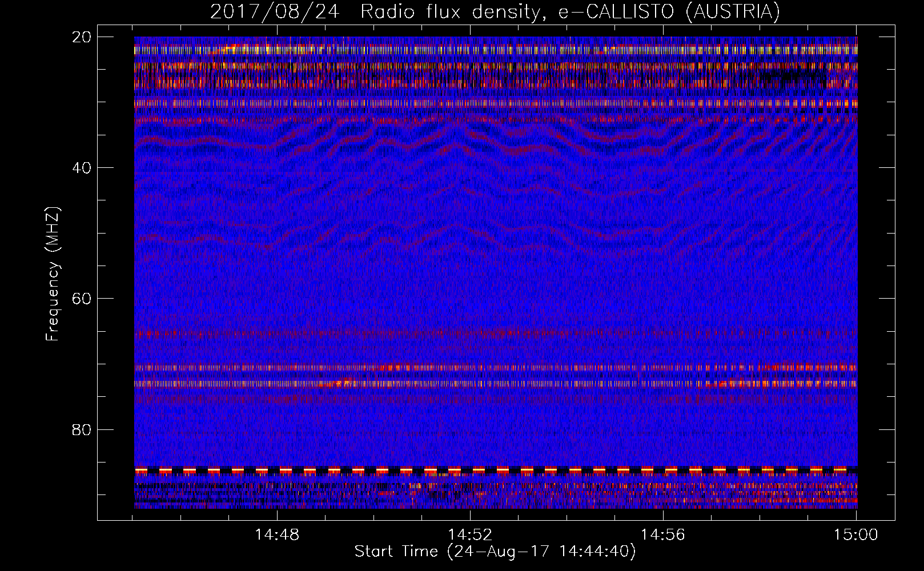924x571 pixels.
Task: Click the 'Frequency (MHZ)' axis label
Action: pos(53,274)
